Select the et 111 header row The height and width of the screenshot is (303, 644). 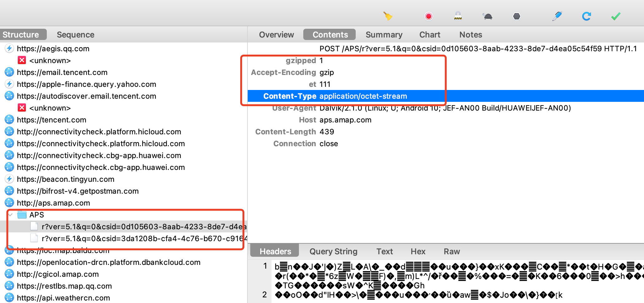(446, 84)
